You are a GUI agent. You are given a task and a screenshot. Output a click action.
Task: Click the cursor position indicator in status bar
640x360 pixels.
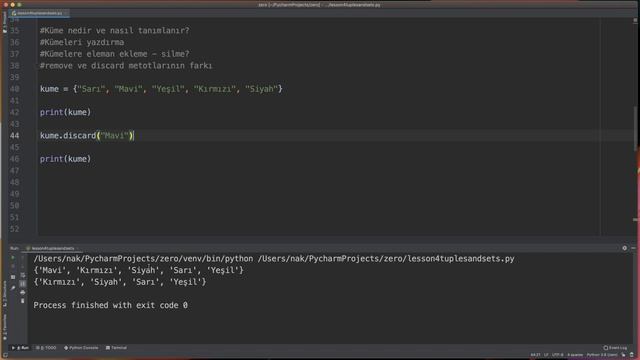(x=536, y=355)
